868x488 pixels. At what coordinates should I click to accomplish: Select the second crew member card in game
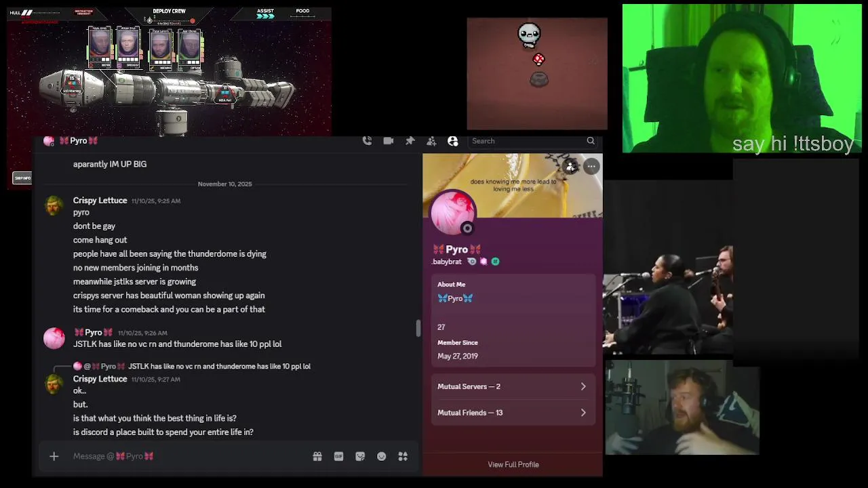tap(128, 47)
